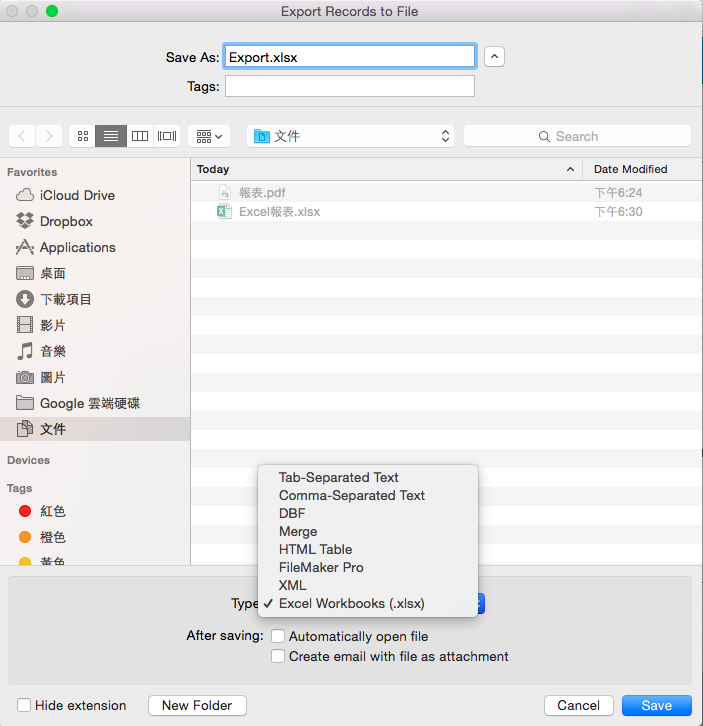Screen dimensions: 703x726
Task: Collapse the save dialog with chevron button
Action: point(494,56)
